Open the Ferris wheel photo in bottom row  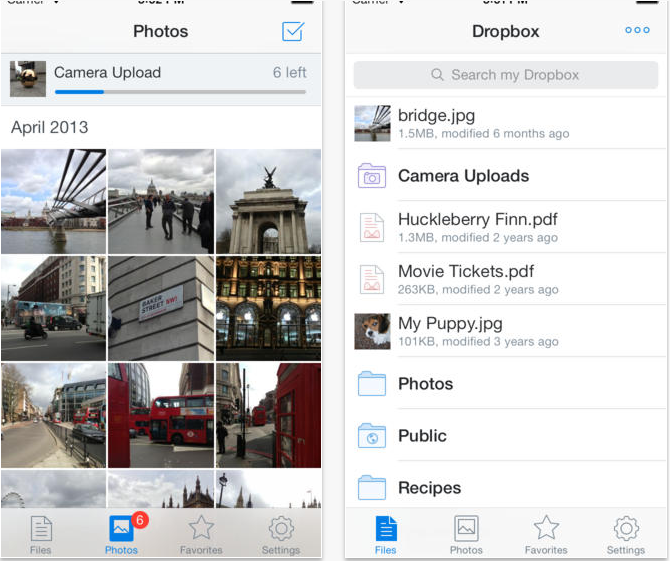click(53, 489)
